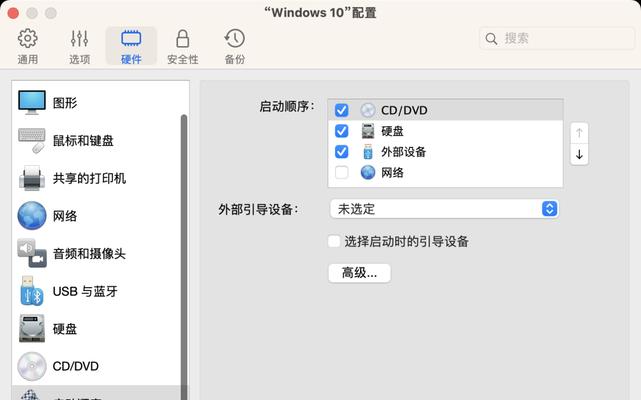641x400 pixels.
Task: Select 外部设备 label in boot order list
Action: [x=403, y=152]
